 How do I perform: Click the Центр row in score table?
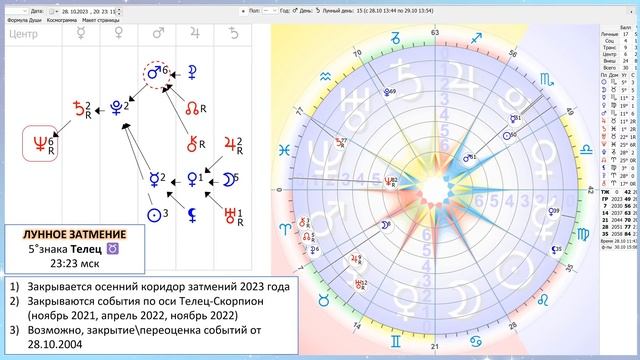(620, 54)
